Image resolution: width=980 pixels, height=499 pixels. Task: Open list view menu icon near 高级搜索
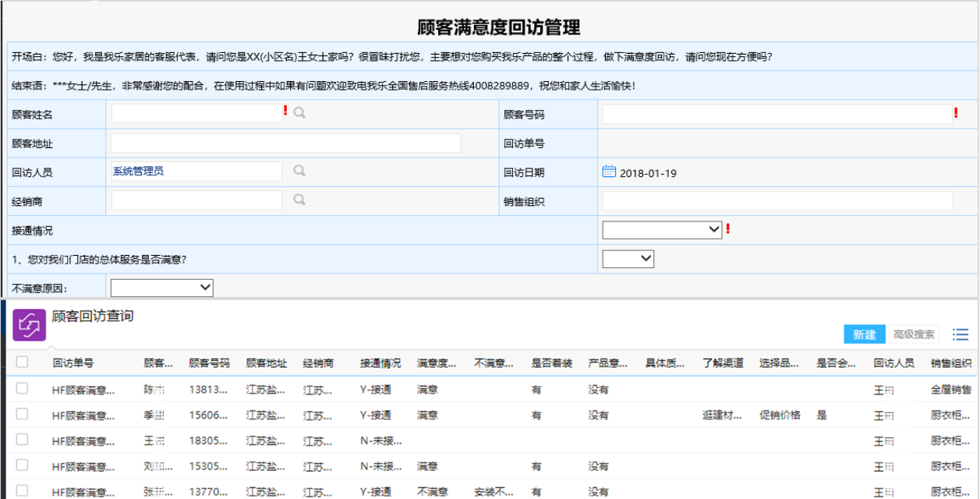click(961, 334)
